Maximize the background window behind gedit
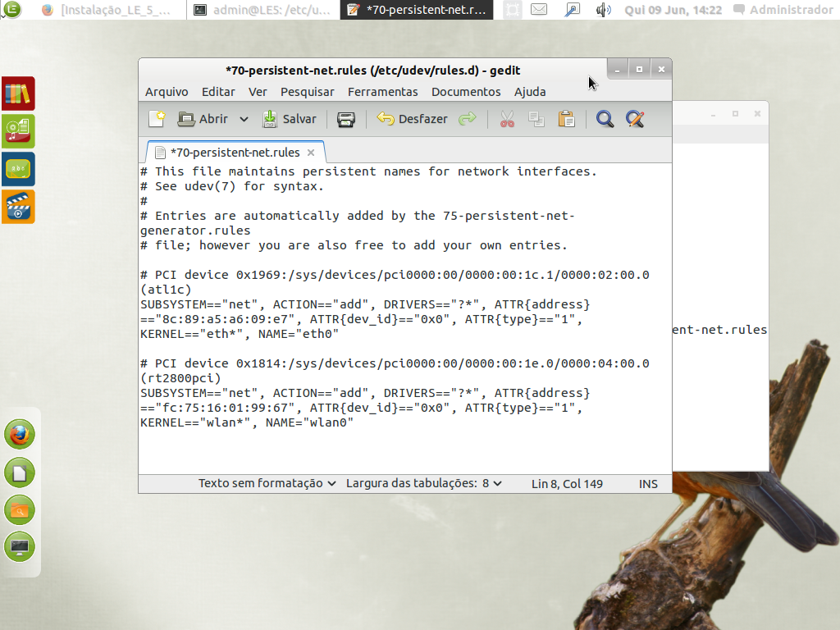 click(x=736, y=113)
